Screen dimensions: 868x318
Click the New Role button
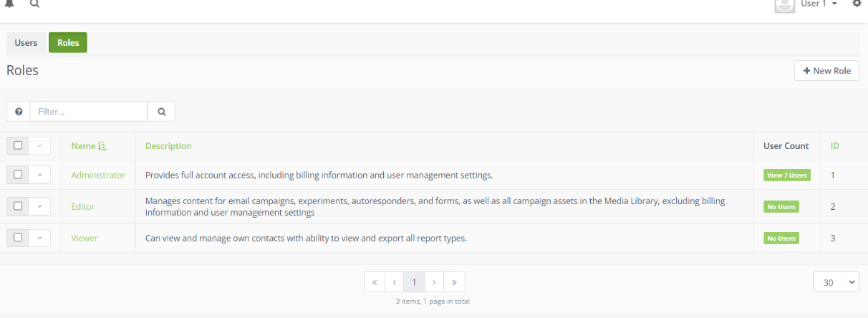coord(826,71)
